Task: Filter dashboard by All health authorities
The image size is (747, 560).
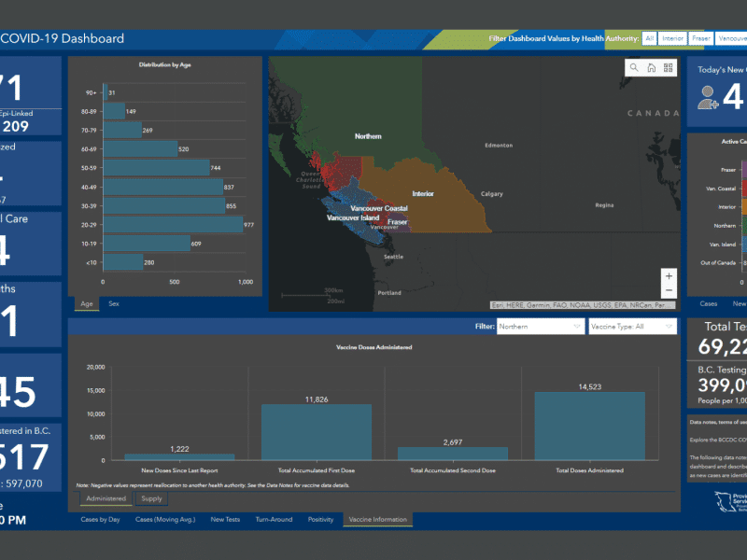Action: click(x=649, y=38)
